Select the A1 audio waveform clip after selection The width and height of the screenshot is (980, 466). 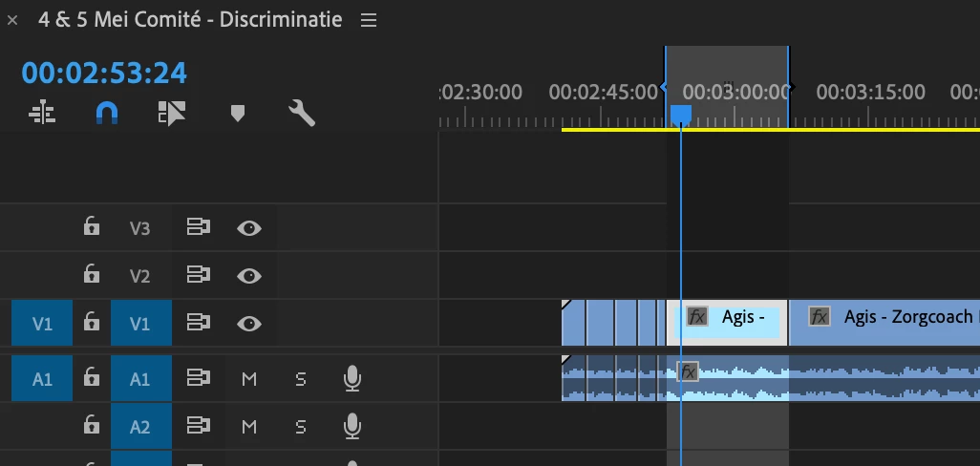click(884, 378)
